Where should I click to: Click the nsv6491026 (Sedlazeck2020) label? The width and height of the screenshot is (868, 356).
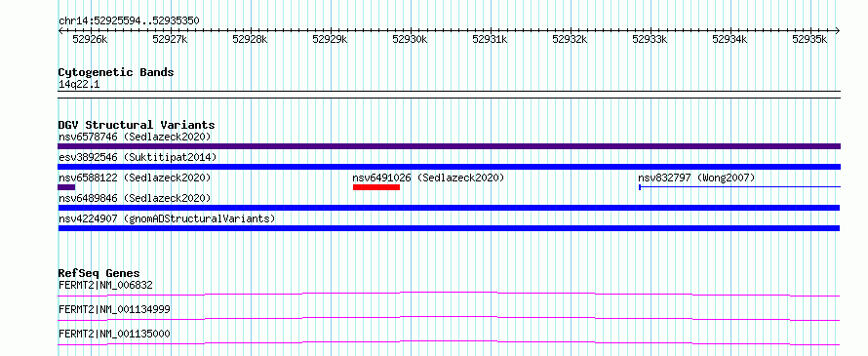(x=428, y=178)
